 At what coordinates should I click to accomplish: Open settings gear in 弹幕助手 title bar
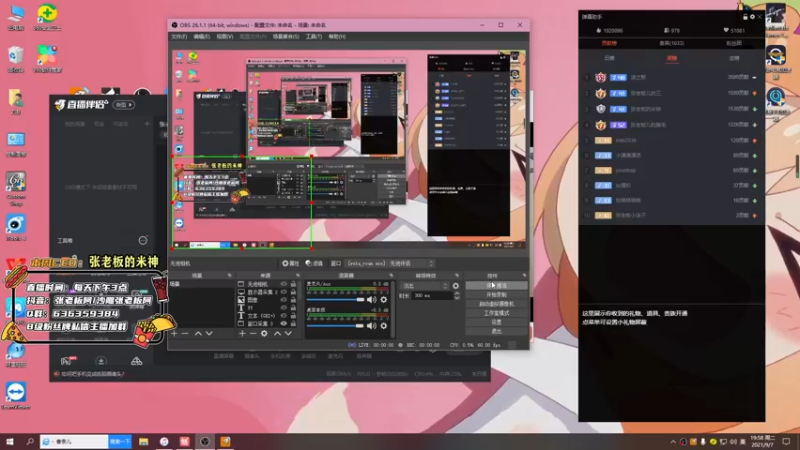coord(752,17)
